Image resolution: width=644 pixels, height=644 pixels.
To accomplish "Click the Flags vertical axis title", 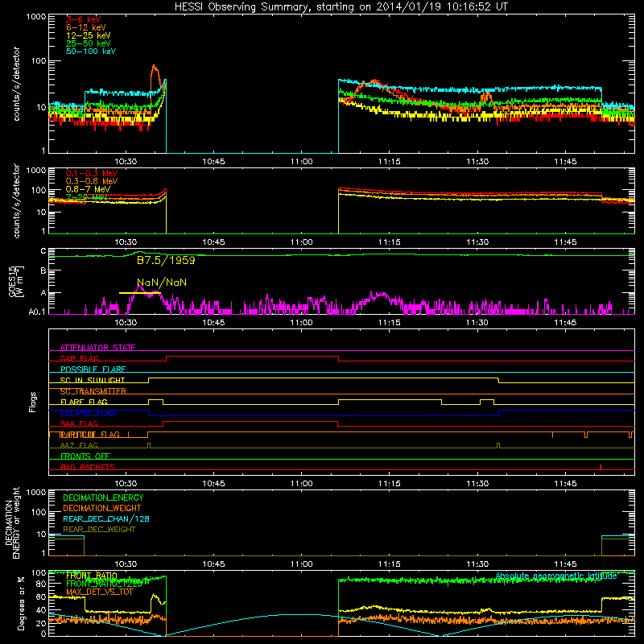I will (33, 402).
